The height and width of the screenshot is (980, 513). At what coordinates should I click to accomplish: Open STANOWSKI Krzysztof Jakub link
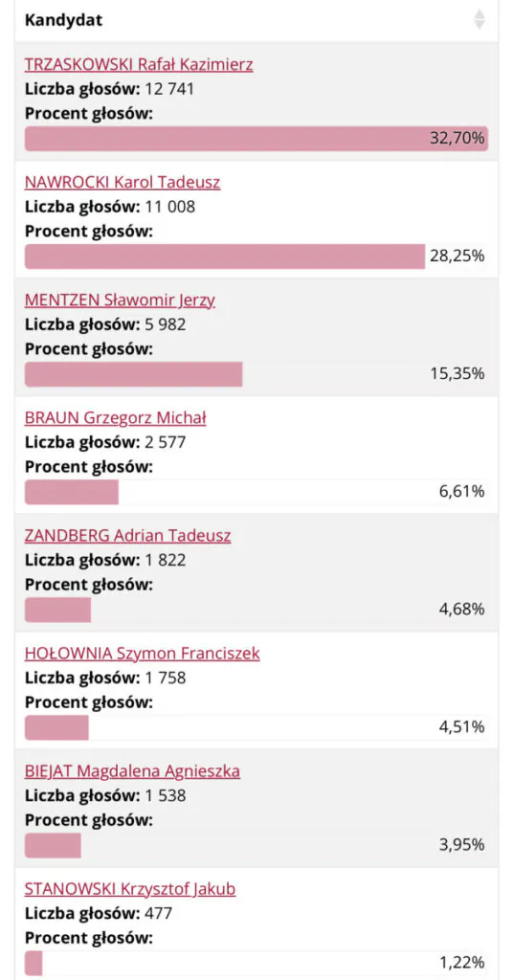click(x=130, y=889)
